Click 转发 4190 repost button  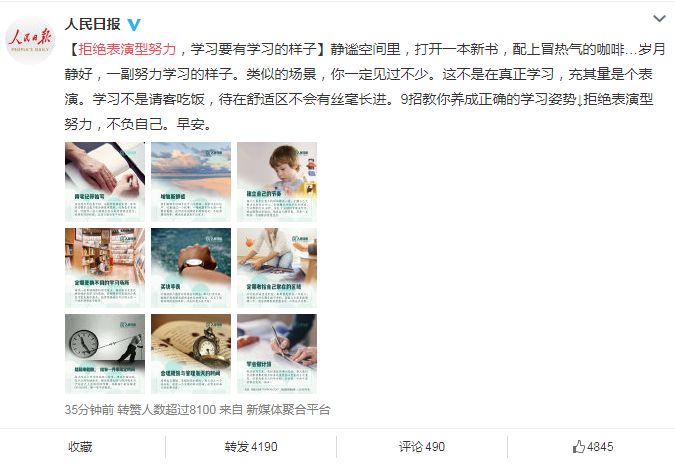pos(251,447)
